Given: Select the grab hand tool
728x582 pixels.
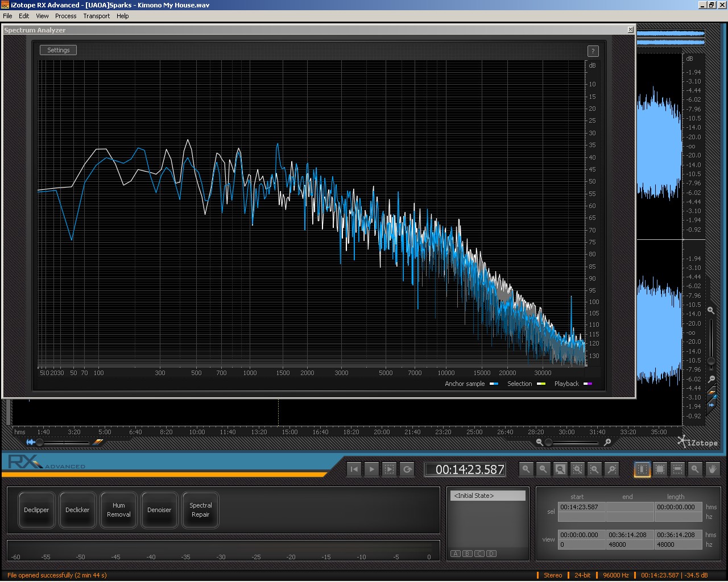Looking at the screenshot, I should [x=712, y=469].
